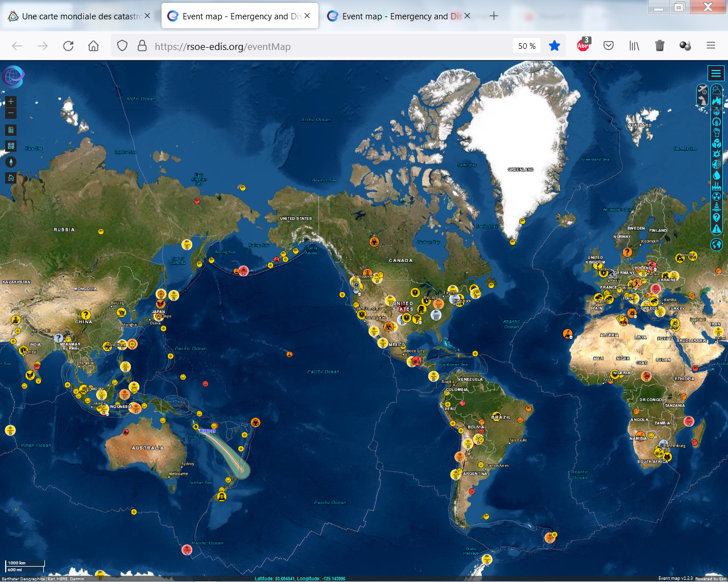Open a new browser tab
The width and height of the screenshot is (728, 582).
(x=494, y=16)
